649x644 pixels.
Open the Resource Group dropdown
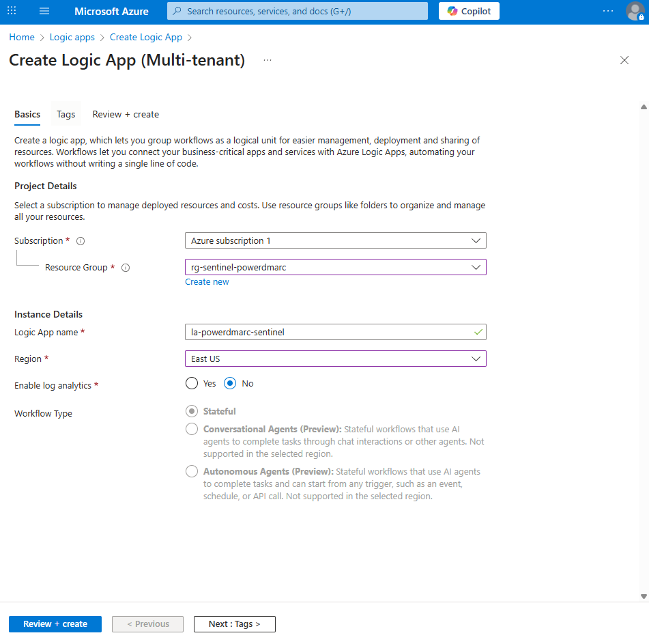pyautogui.click(x=335, y=267)
